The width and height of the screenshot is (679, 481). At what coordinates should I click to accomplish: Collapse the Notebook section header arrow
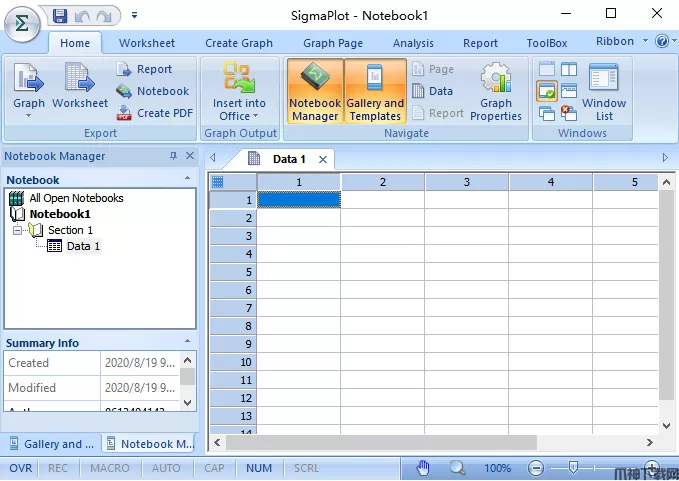point(188,178)
